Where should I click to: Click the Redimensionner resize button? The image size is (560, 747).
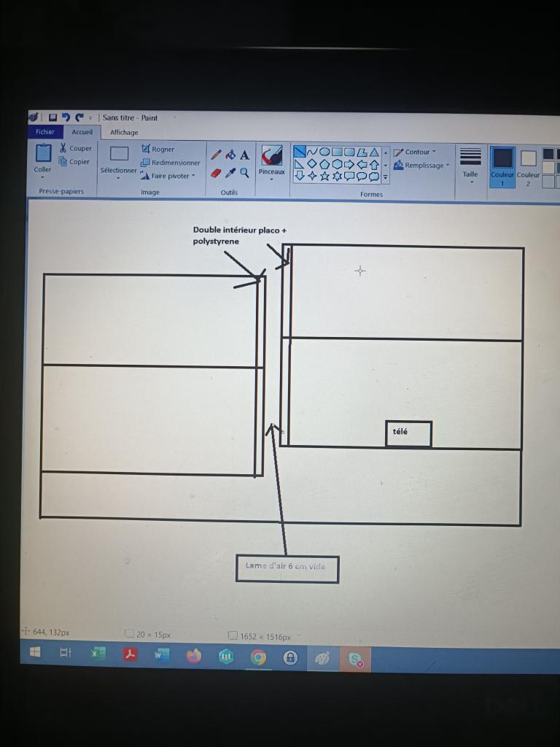click(171, 163)
